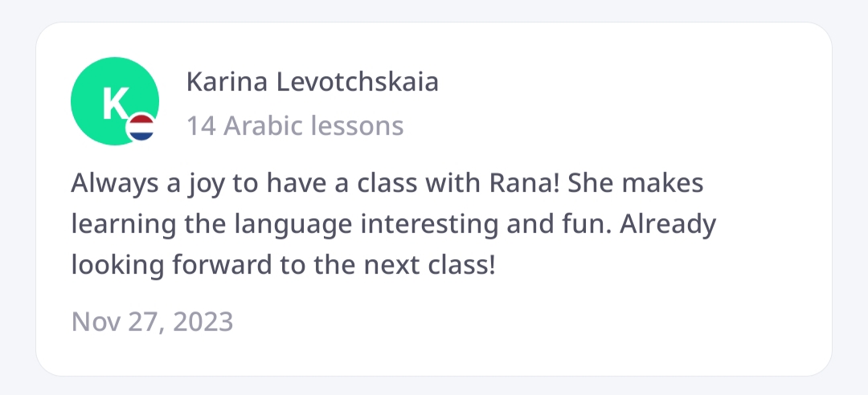Click the number "14" in lesson count

click(200, 126)
